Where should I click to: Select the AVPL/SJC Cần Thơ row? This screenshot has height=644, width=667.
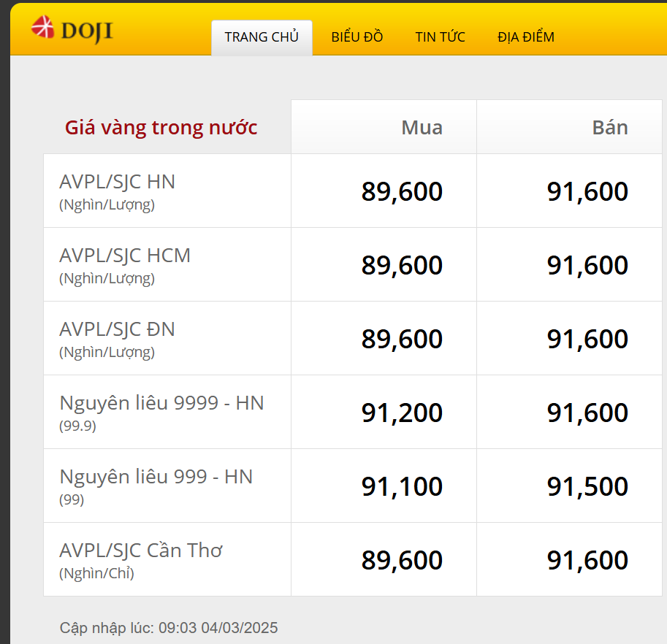coord(142,551)
